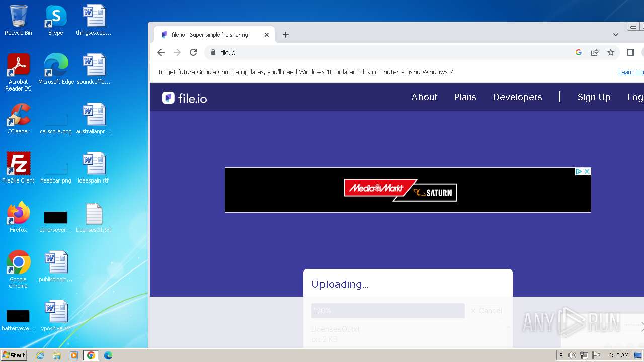644x362 pixels.
Task: Launch FileZilla Client shortcut
Action: (18, 168)
